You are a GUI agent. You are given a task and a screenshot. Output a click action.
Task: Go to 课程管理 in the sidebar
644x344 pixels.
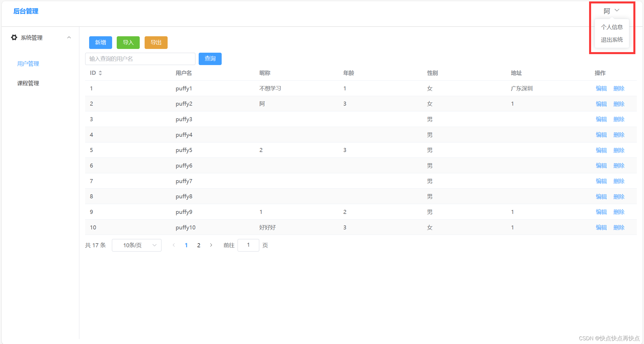point(28,83)
